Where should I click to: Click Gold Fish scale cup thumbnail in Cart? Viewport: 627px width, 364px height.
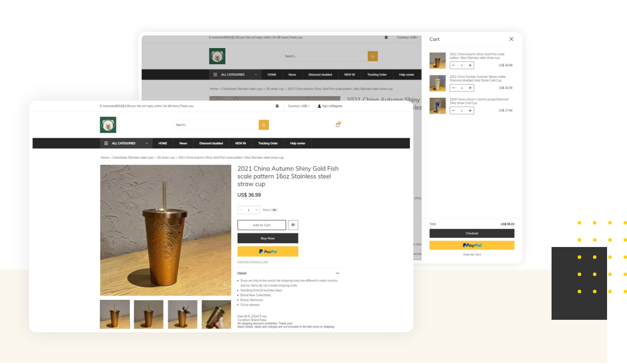tap(438, 61)
